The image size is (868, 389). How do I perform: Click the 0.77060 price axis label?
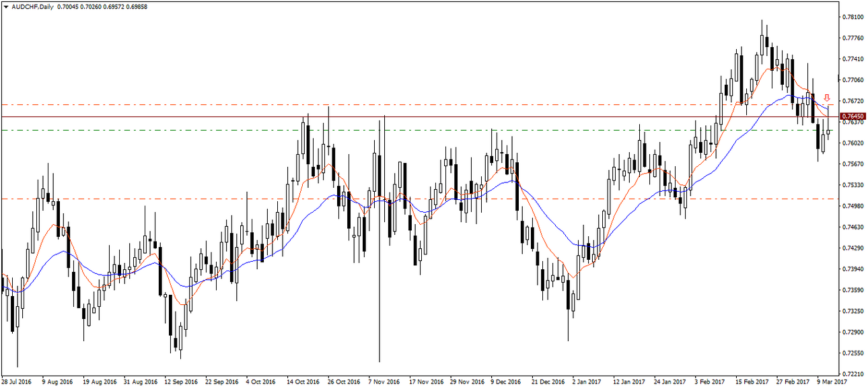pos(853,80)
